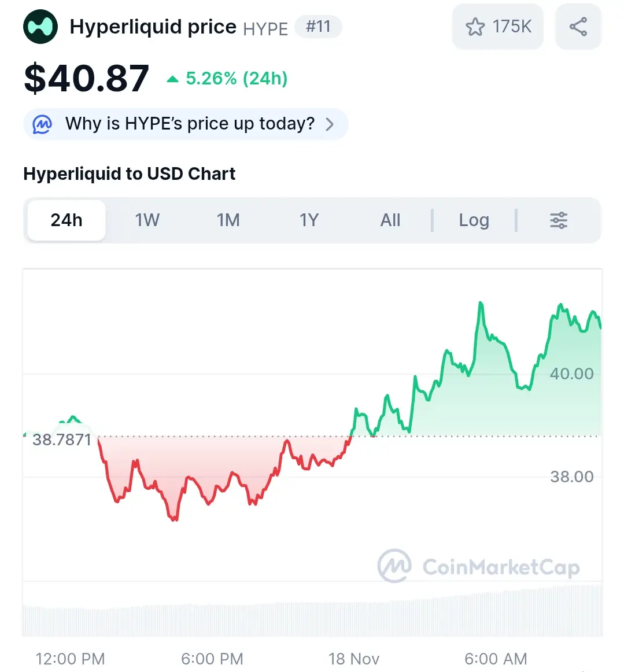This screenshot has width=624, height=672.
Task: Click the CoinMarketCap AI chat icon
Action: pos(42,124)
